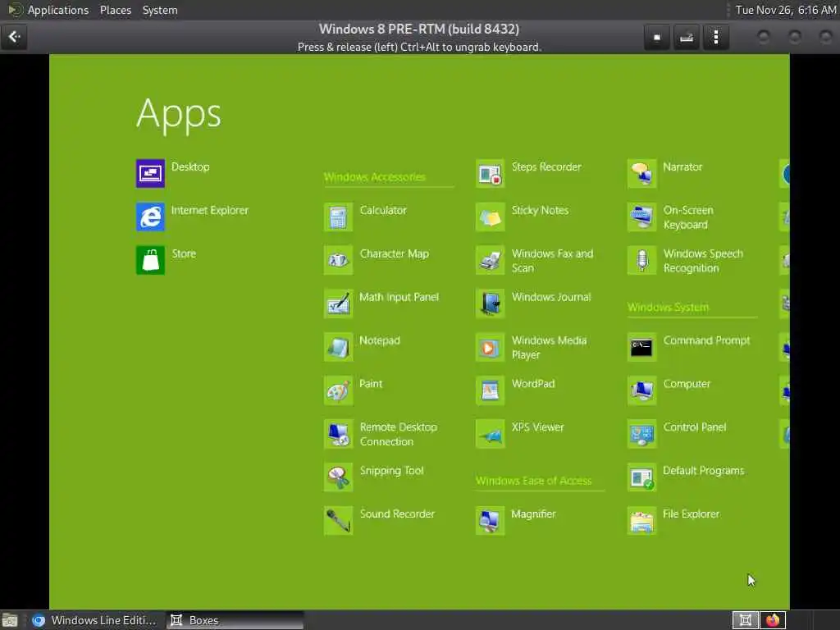
Task: Click the Firefox icon in bottom panel
Action: click(x=773, y=620)
